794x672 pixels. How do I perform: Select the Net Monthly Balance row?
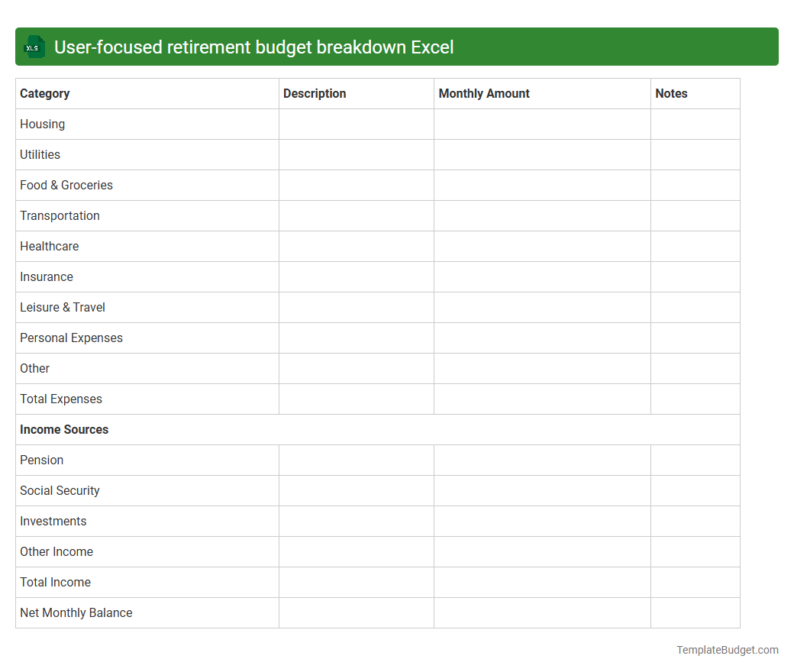click(x=76, y=612)
